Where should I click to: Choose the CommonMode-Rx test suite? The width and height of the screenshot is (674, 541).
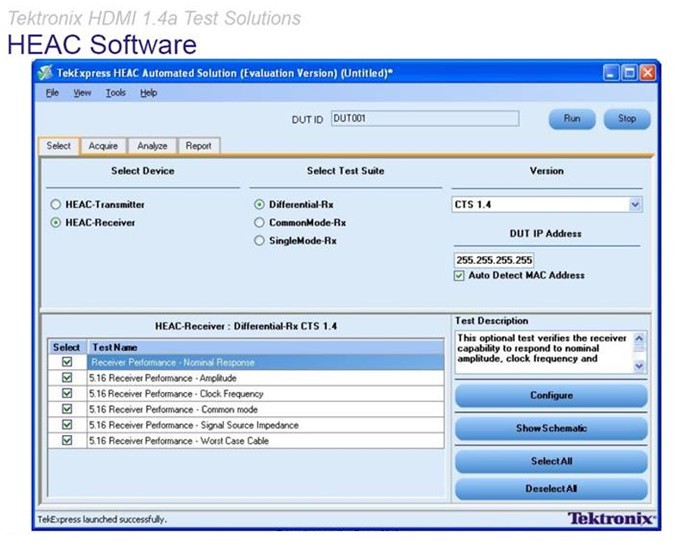260,222
